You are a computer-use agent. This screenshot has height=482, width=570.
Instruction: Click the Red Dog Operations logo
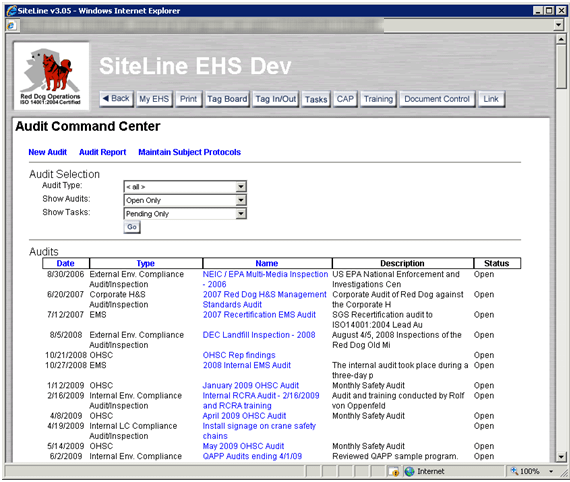pos(51,76)
